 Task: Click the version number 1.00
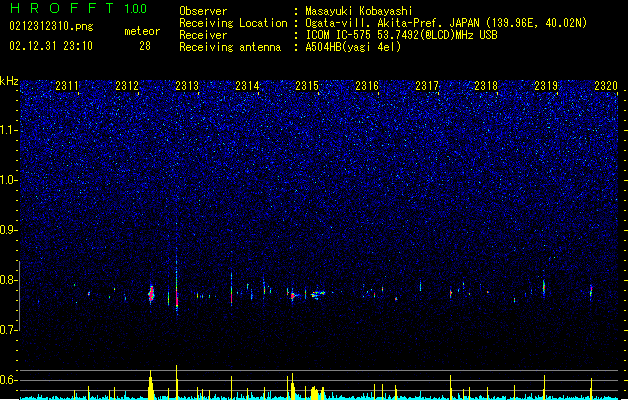pos(136,9)
